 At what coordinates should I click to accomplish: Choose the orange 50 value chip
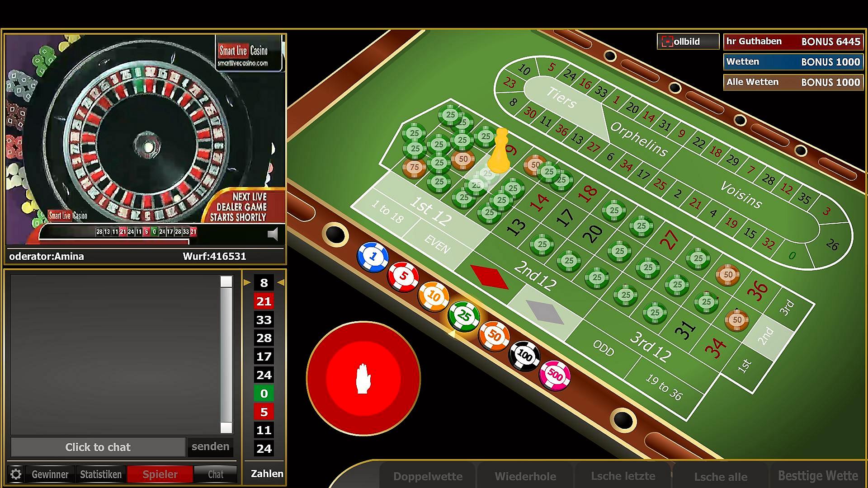click(x=494, y=336)
